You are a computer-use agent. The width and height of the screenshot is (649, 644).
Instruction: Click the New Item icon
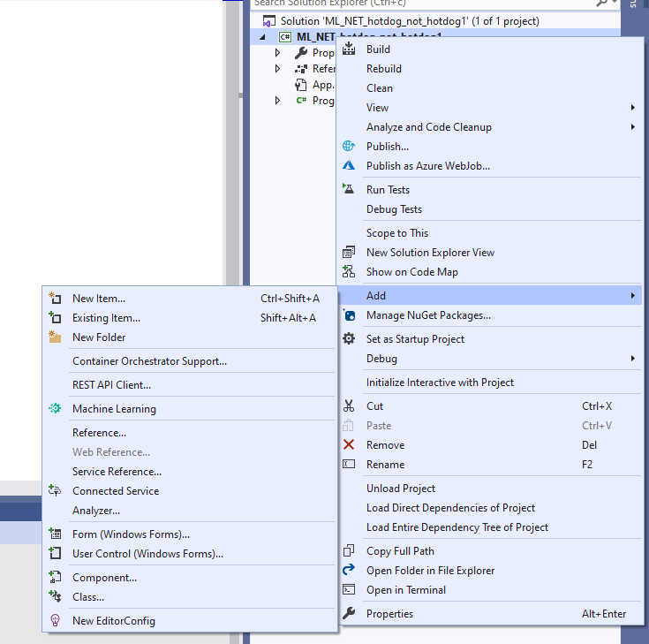55,299
